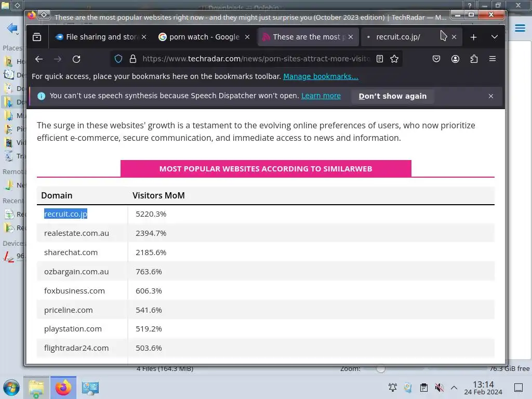The height and width of the screenshot is (399, 532).
Task: Open a new tab with plus
Action: (x=474, y=37)
